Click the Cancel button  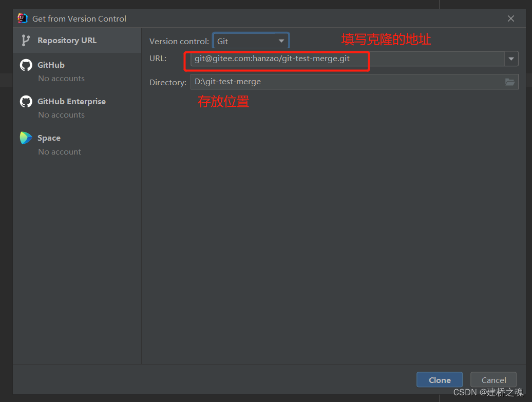coord(493,379)
